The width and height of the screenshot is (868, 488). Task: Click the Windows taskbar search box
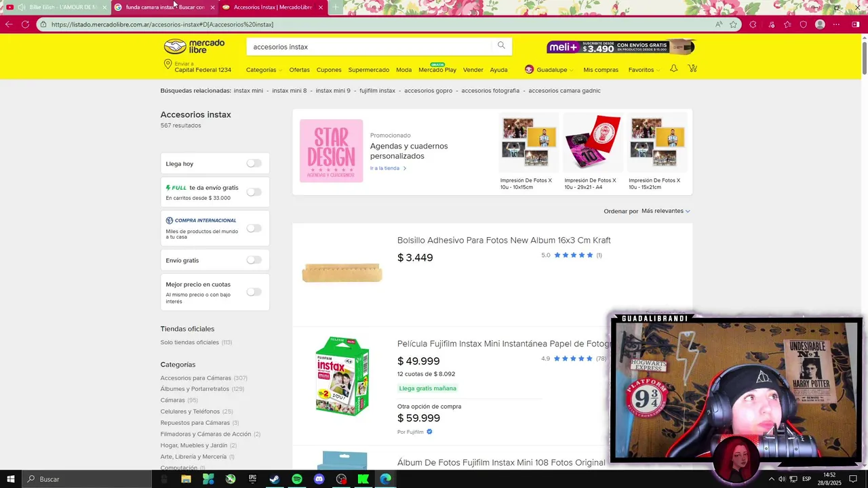tap(88, 479)
